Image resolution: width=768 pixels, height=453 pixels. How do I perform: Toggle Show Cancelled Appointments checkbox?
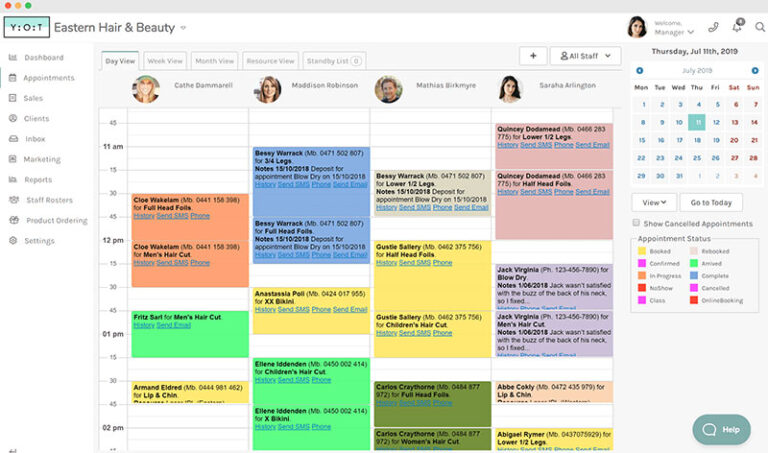(636, 223)
